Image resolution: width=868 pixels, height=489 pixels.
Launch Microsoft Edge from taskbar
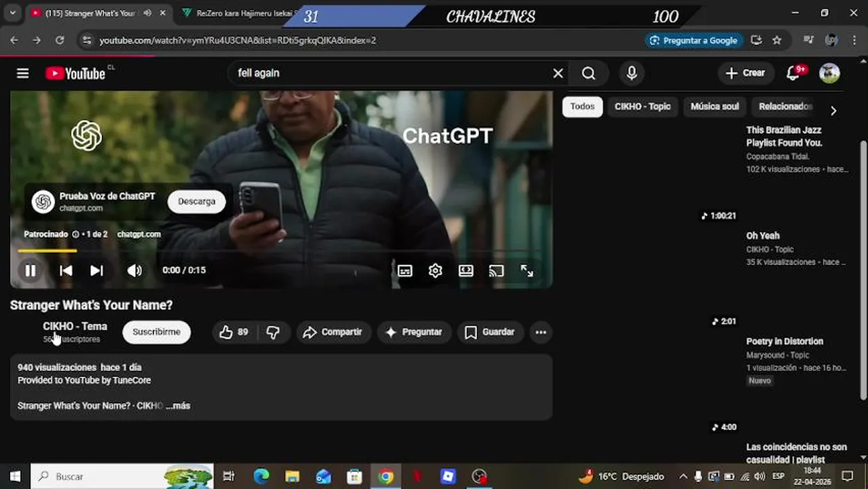point(261,477)
